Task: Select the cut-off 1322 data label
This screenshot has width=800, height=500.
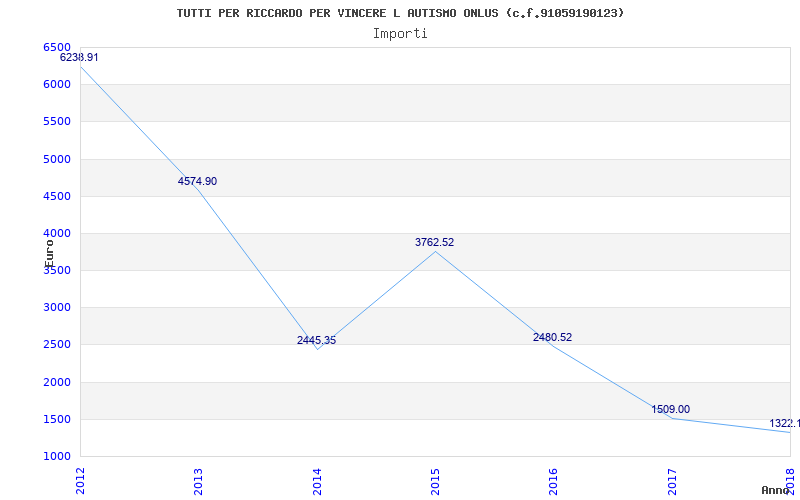Action: pos(784,423)
